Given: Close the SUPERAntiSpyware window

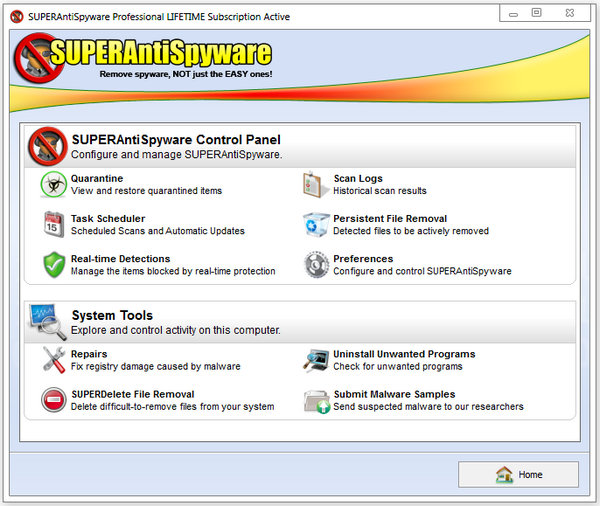Looking at the screenshot, I should tap(574, 12).
